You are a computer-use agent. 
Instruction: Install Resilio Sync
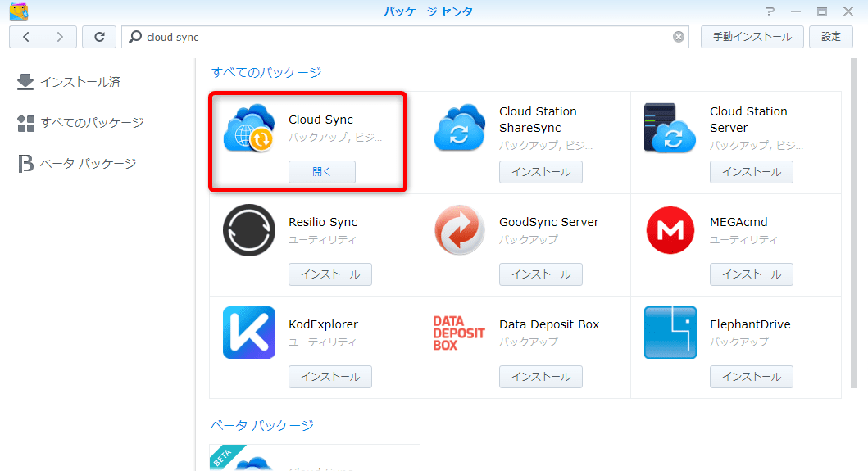pyautogui.click(x=330, y=274)
